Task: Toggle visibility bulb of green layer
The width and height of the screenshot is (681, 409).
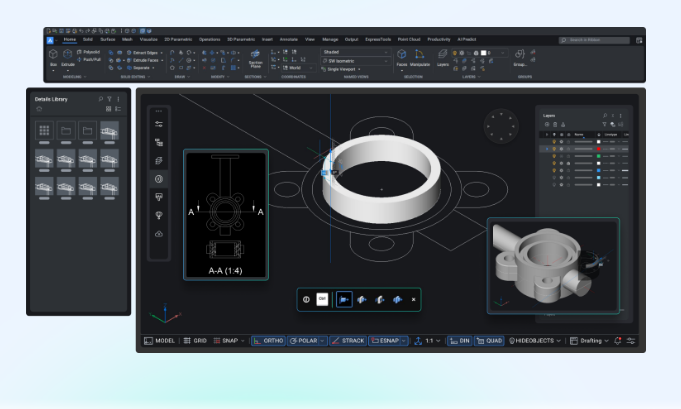Action: tap(554, 156)
